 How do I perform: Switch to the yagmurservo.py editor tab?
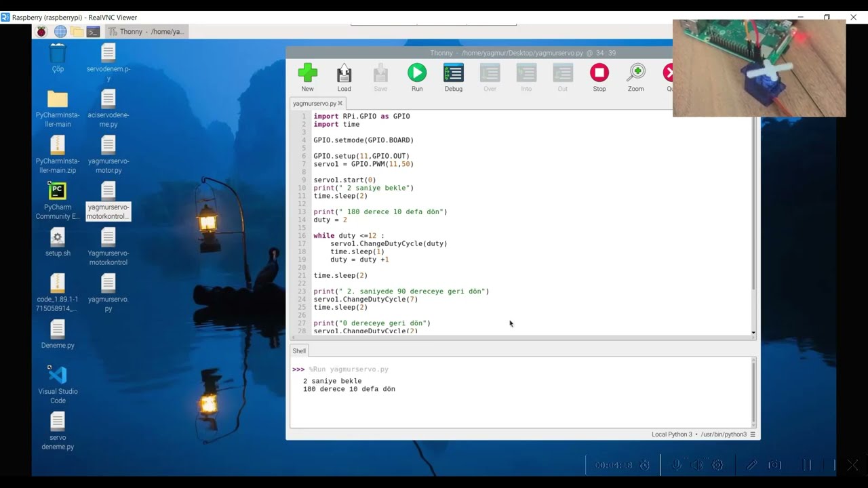point(315,103)
